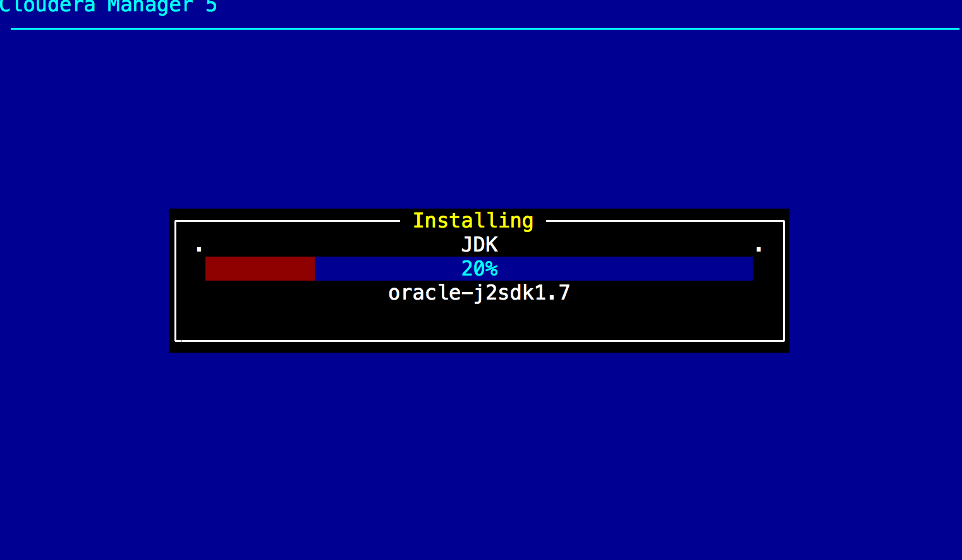962x560 pixels.
Task: Click the 'Cloudera Manager 5' title text
Action: tap(108, 6)
